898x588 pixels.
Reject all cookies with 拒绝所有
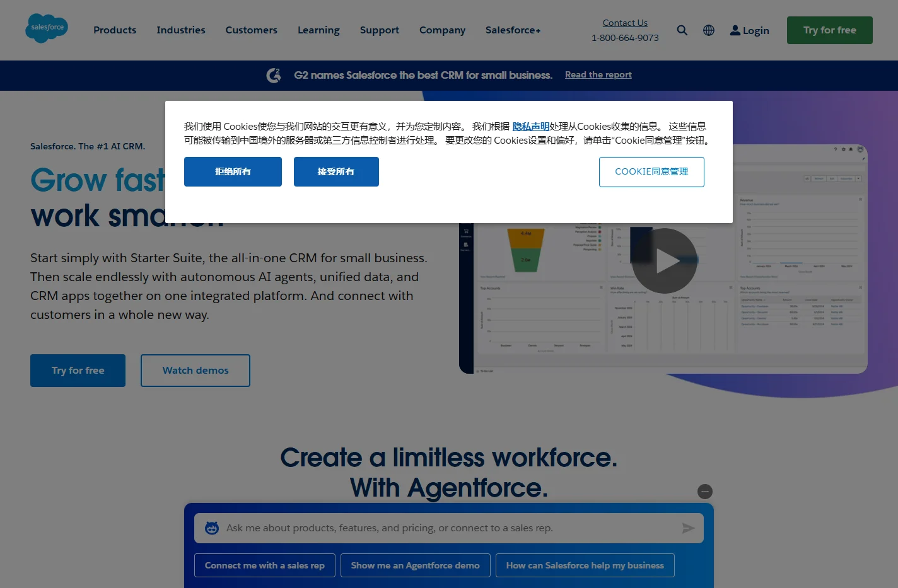coord(233,171)
